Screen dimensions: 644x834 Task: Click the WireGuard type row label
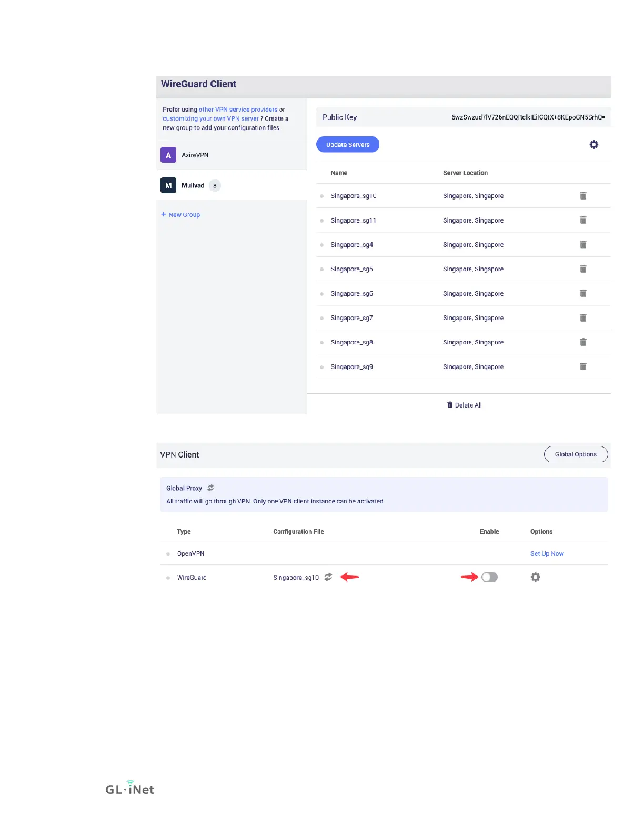coord(192,578)
